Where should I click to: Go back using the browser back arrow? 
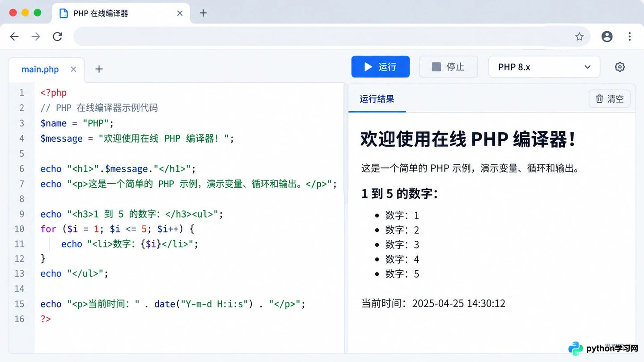click(x=14, y=37)
